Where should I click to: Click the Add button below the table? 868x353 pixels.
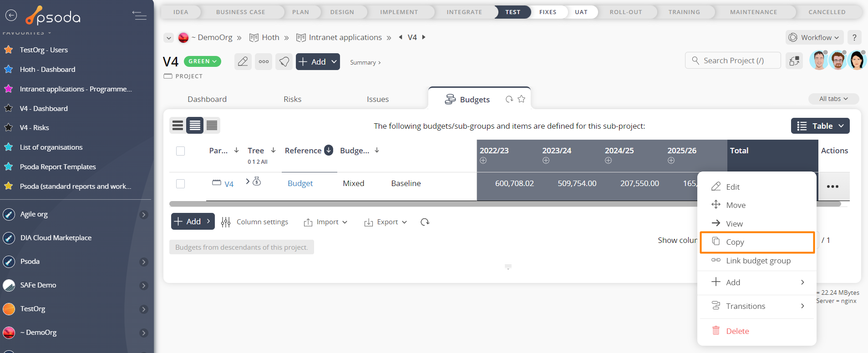pyautogui.click(x=193, y=222)
